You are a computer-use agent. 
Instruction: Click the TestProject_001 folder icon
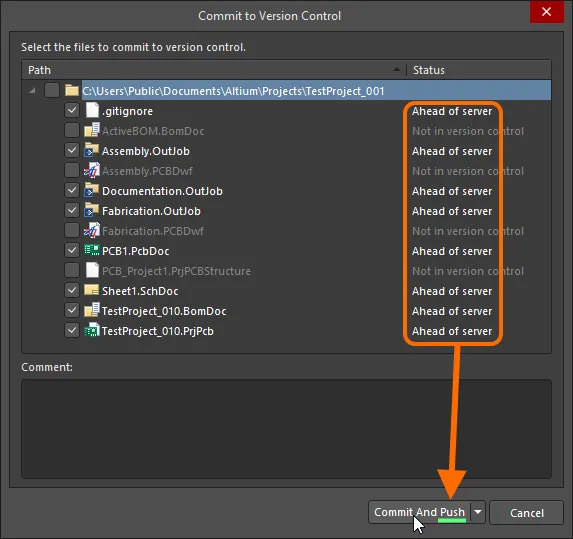72,90
